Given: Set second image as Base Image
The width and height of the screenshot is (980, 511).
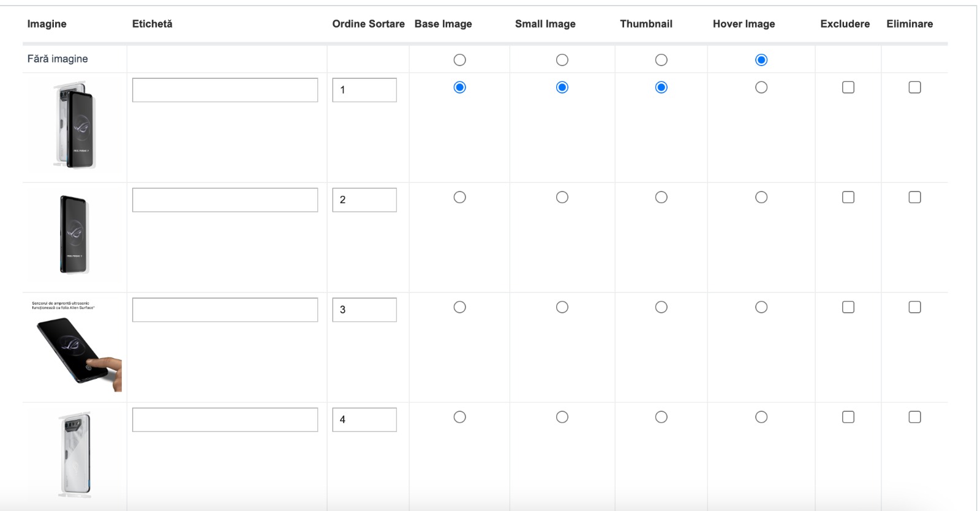Looking at the screenshot, I should (x=459, y=197).
